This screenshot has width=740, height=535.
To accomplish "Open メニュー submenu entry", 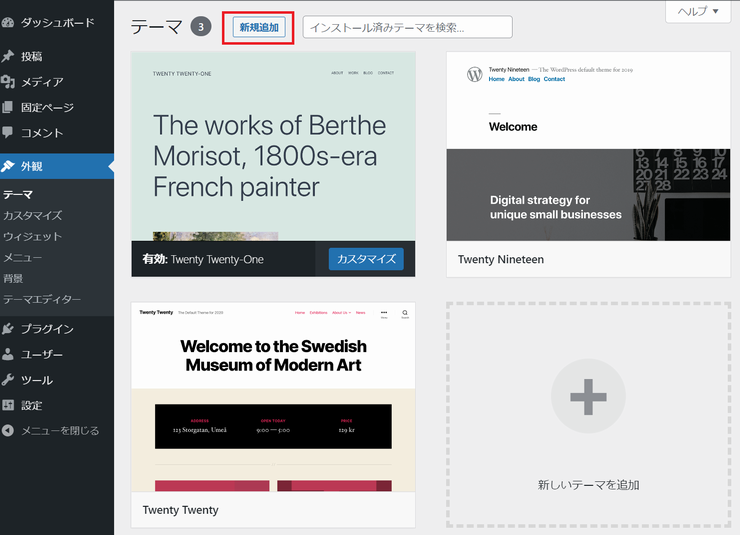I will click(x=22, y=258).
